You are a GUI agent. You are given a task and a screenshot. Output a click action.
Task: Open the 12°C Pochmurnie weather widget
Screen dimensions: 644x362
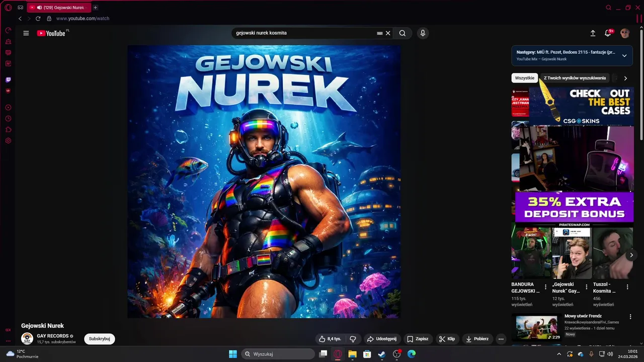click(22, 354)
